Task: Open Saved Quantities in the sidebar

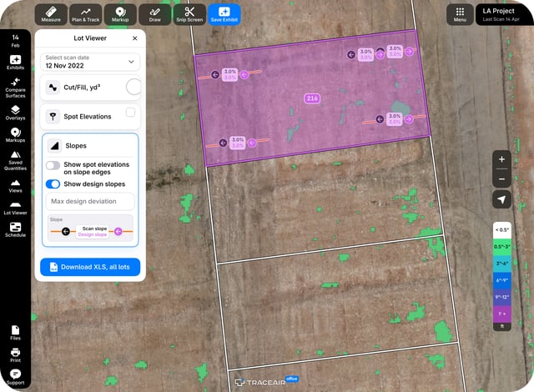Action: (x=15, y=160)
